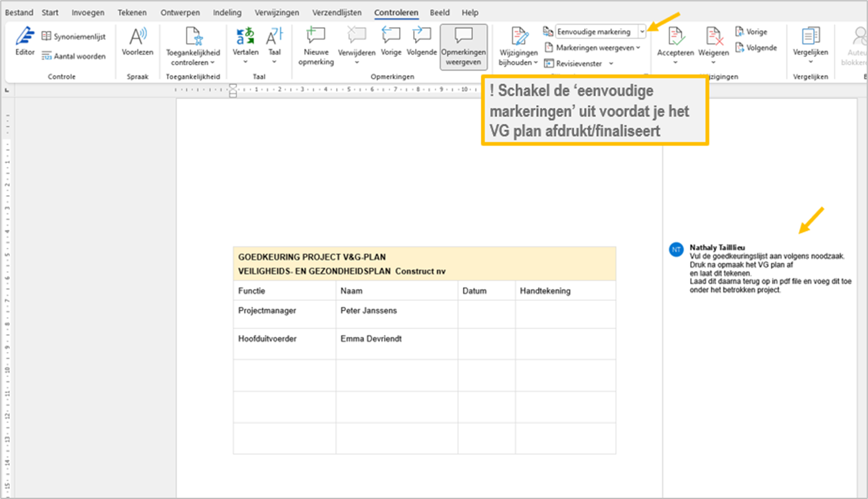Switch to the Start tab

[50, 12]
